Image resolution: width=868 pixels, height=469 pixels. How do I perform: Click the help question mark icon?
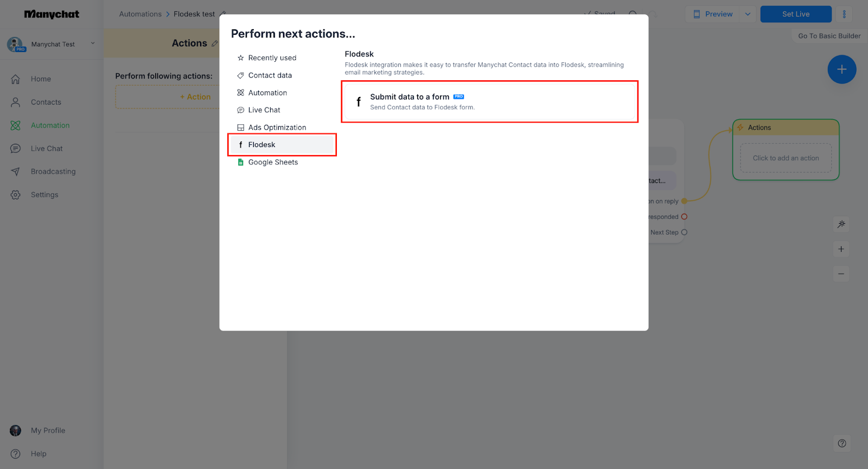pos(842,443)
